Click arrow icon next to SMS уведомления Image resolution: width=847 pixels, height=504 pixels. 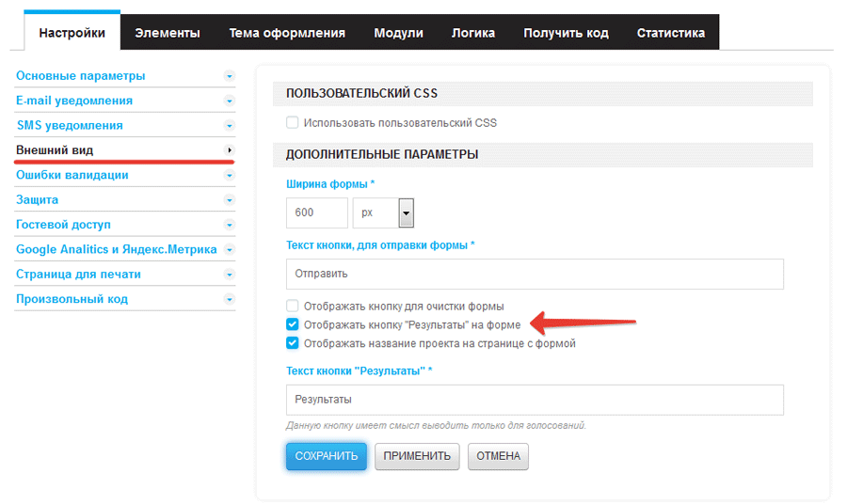coord(229,125)
